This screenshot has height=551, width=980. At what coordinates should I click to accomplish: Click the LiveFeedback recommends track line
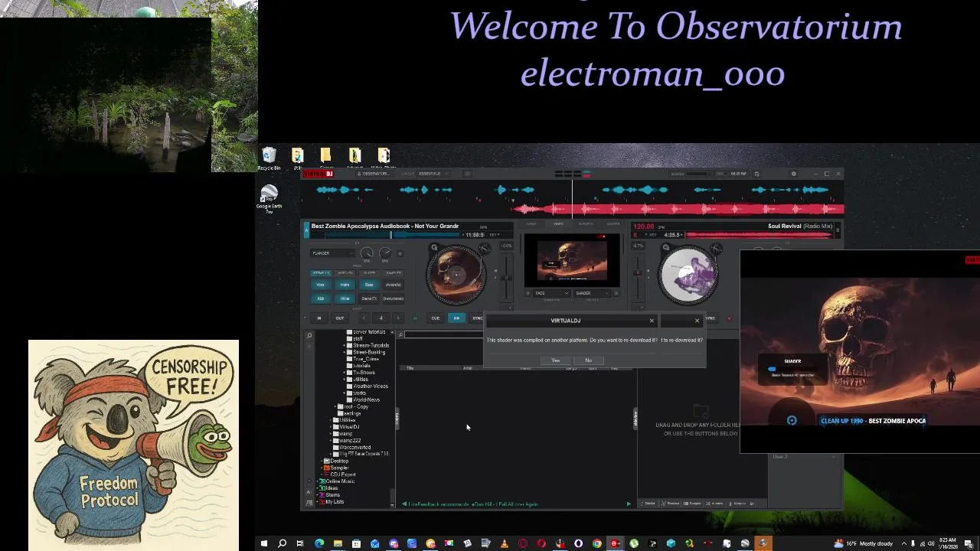coord(473,504)
